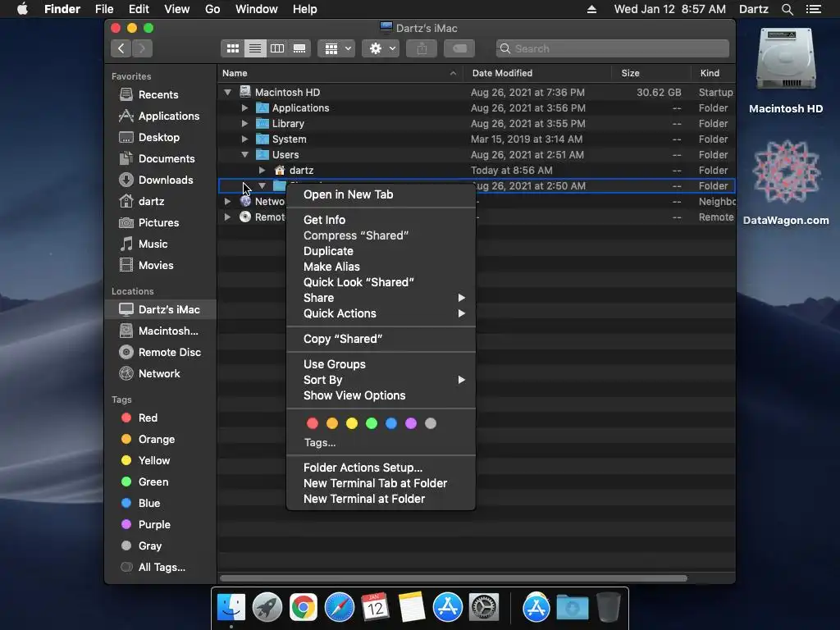
Task: Choose Copy "Shared"
Action: click(381, 339)
